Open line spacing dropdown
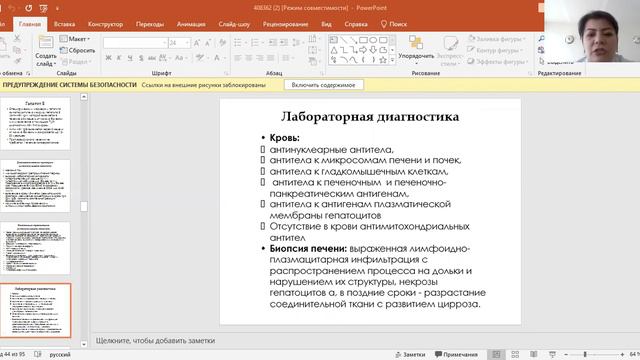Viewport: 640px width, 360px height. click(x=297, y=43)
